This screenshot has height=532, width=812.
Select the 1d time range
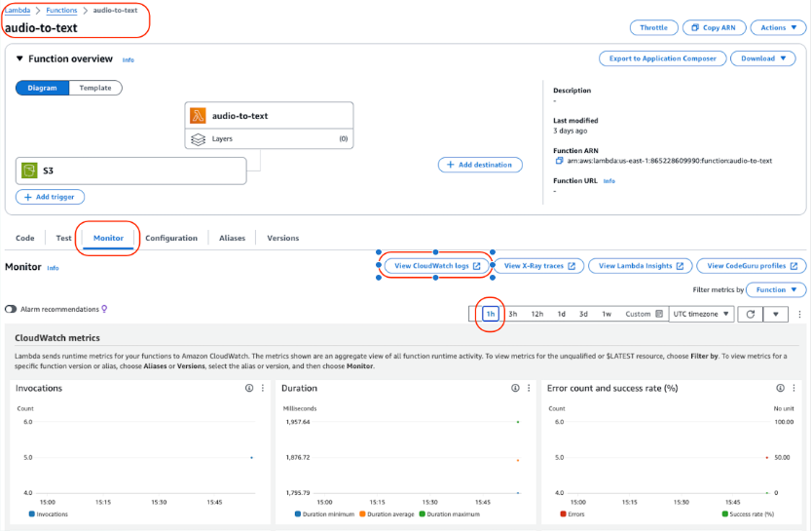(x=562, y=314)
